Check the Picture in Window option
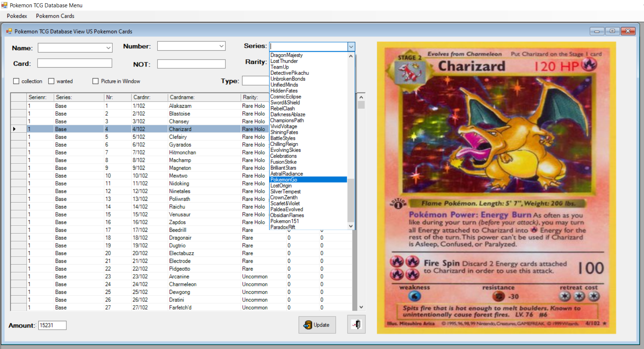Viewport: 644px width, 349px height. tap(96, 81)
